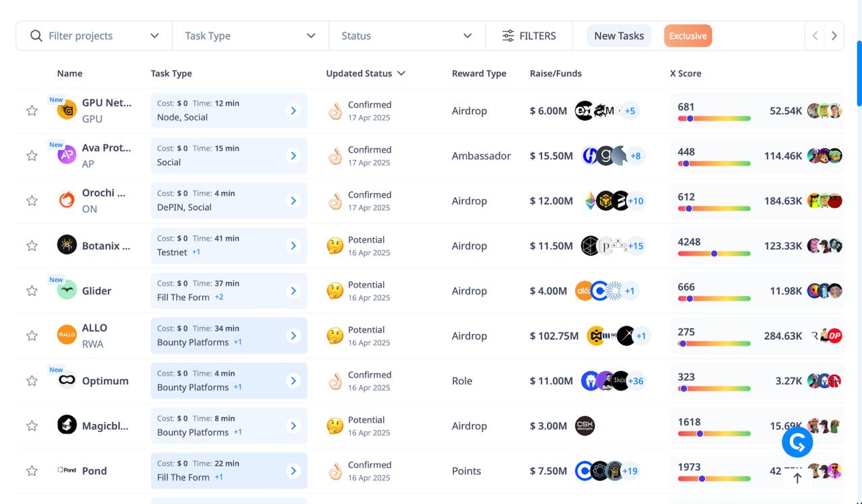Show +8 more investors for Ava Protocol
The height and width of the screenshot is (504, 862).
click(635, 155)
